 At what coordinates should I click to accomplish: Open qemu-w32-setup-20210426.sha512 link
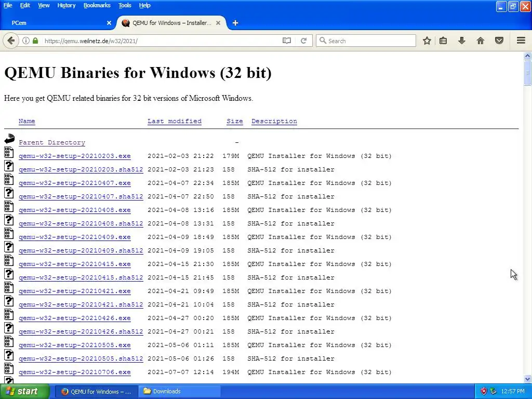[x=81, y=331]
